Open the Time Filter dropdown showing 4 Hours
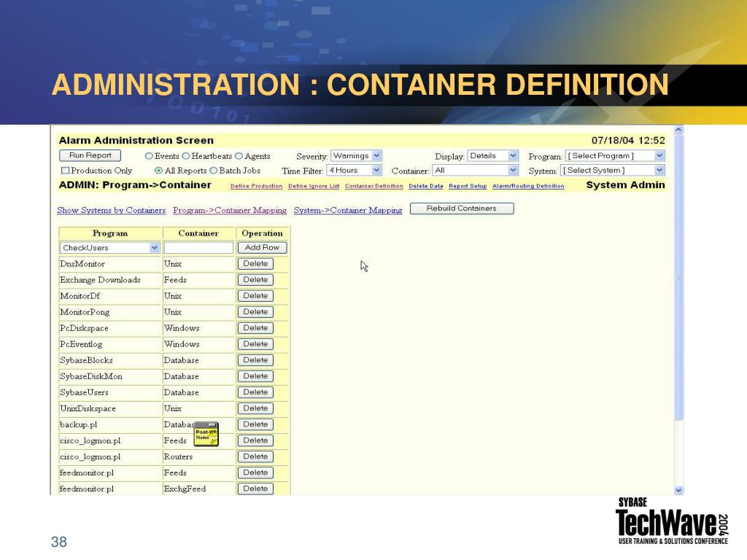Image resolution: width=747 pixels, height=560 pixels. pos(354,170)
